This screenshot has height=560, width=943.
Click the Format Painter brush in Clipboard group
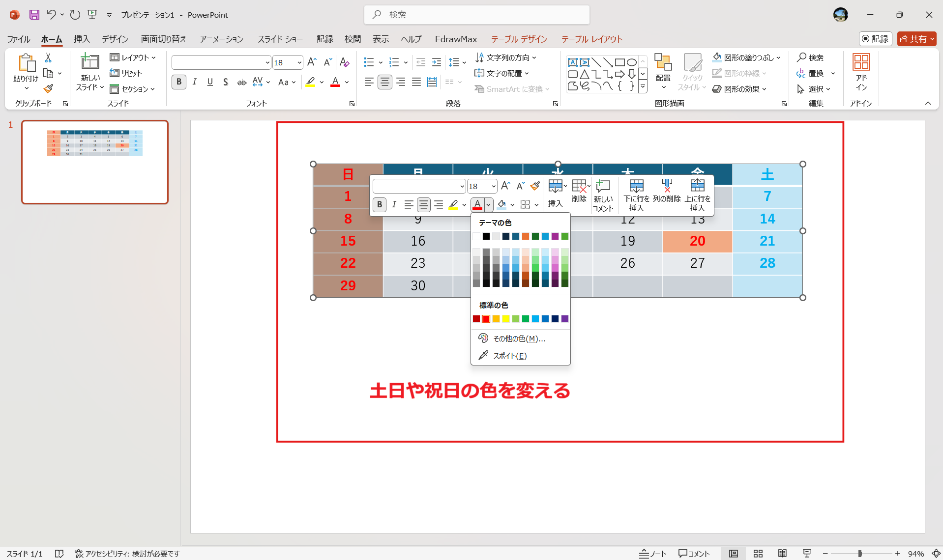click(x=48, y=89)
